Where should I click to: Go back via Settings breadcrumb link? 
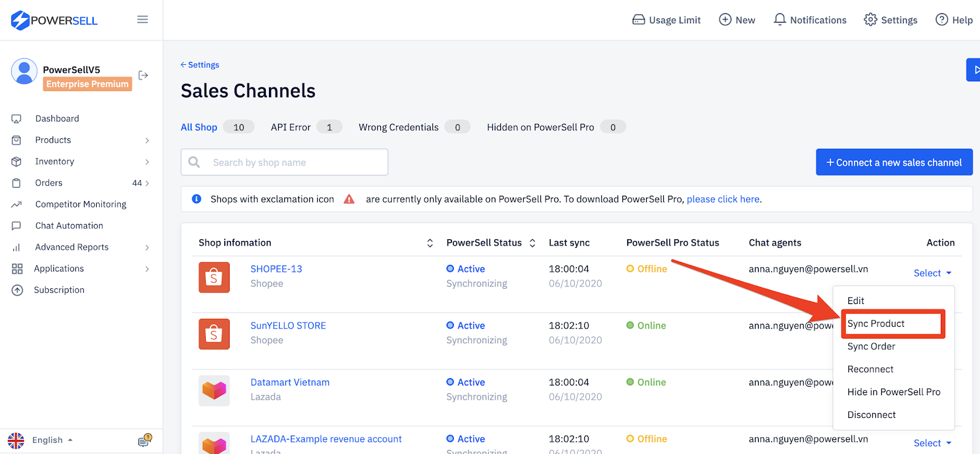(200, 65)
